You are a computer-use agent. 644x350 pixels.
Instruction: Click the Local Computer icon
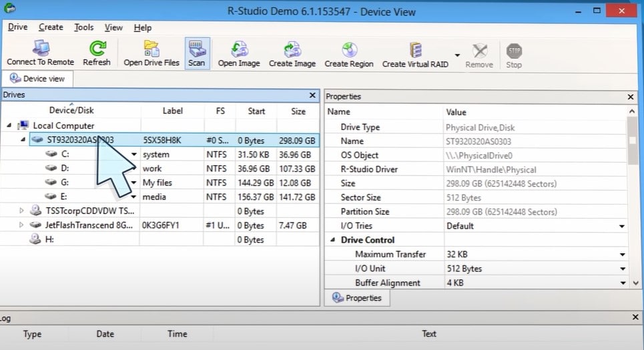(23, 125)
